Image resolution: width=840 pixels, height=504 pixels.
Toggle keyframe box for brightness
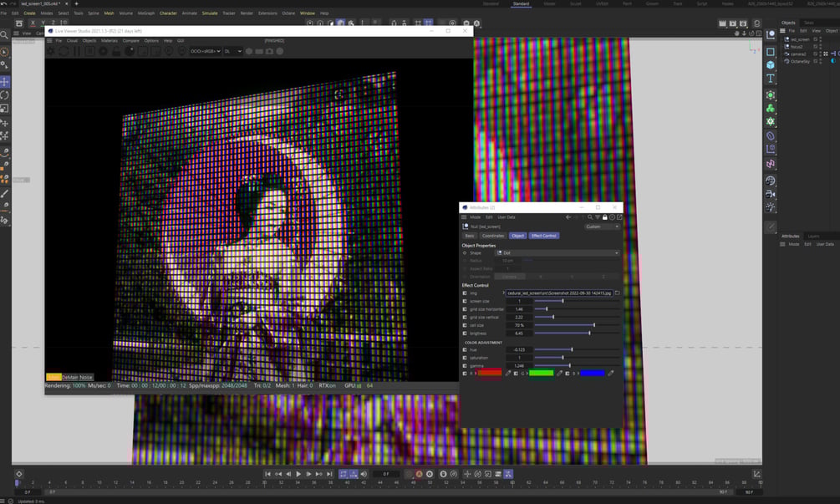click(465, 333)
